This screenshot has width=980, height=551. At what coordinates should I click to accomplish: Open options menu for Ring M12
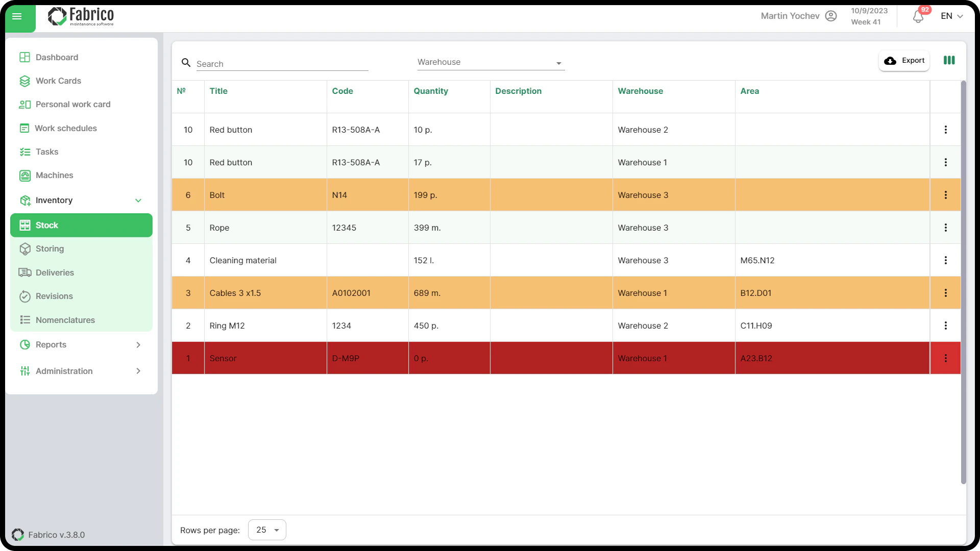[x=945, y=325]
